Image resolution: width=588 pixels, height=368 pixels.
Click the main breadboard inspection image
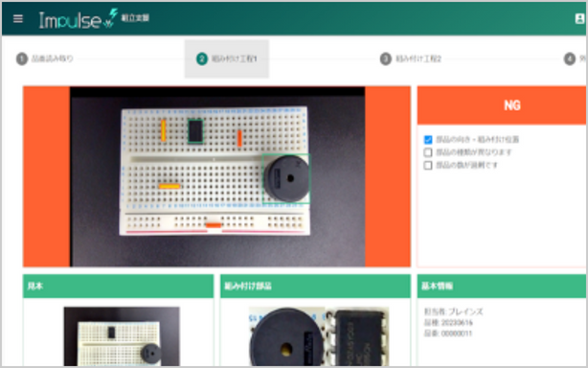[217, 176]
